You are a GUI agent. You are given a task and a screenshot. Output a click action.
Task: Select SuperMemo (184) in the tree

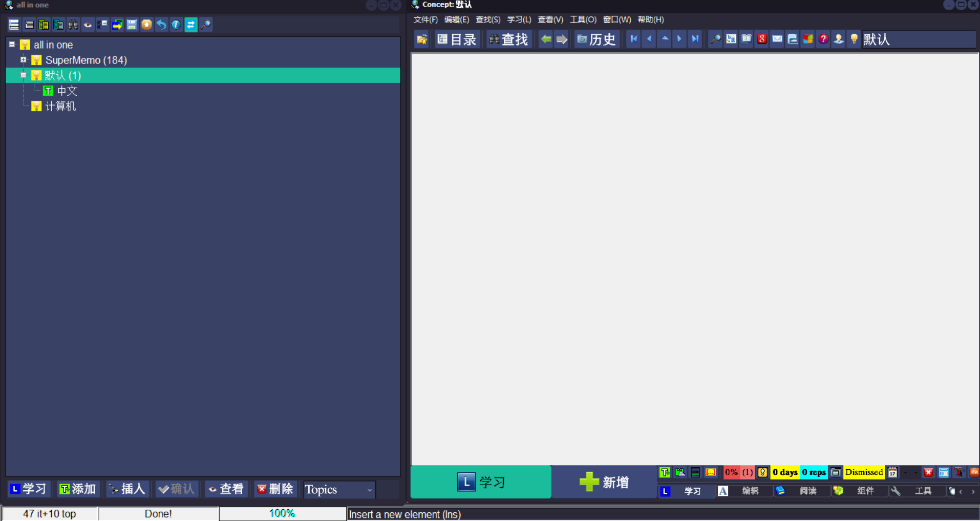point(86,60)
